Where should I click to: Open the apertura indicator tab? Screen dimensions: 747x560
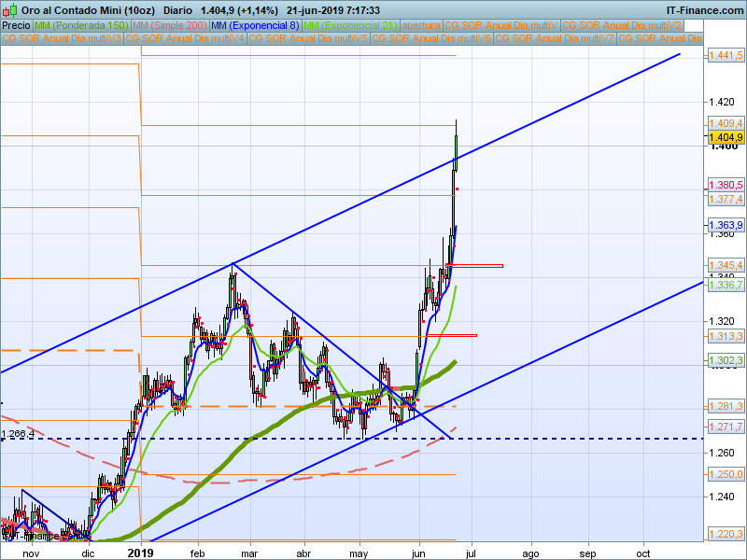point(421,26)
